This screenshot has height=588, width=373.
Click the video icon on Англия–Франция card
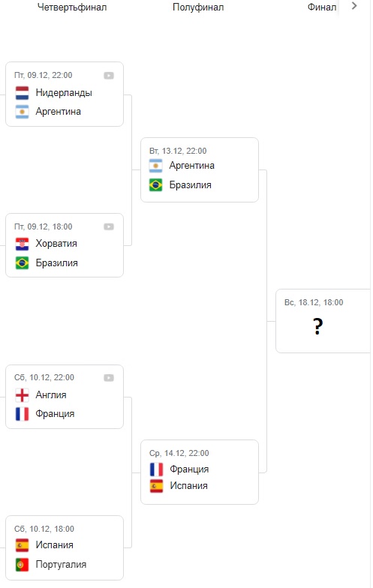(109, 378)
